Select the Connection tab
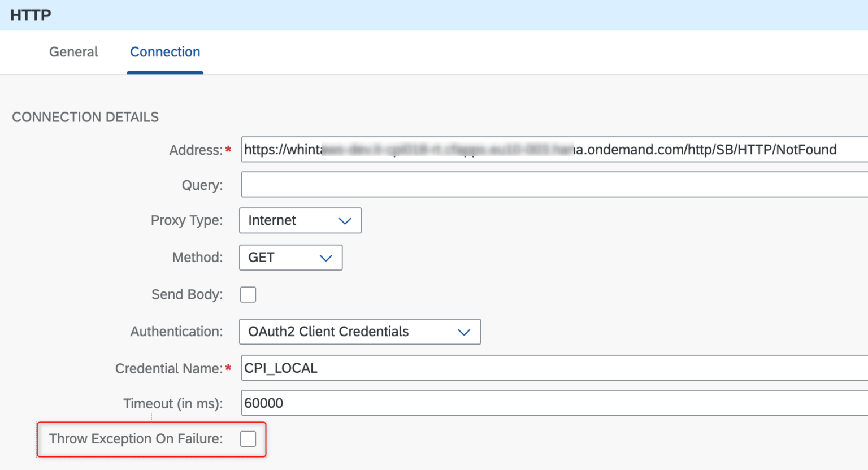 tap(165, 52)
